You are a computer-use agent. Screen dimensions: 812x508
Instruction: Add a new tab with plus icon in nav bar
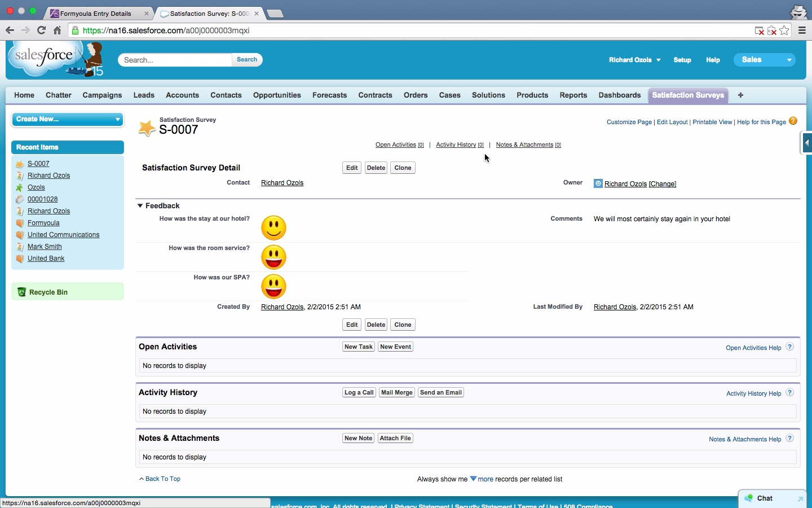(x=740, y=95)
